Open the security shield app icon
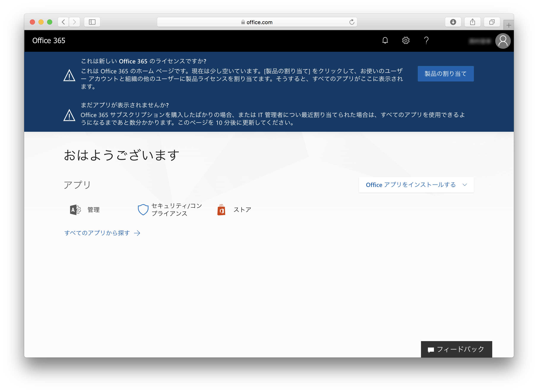 tap(143, 210)
